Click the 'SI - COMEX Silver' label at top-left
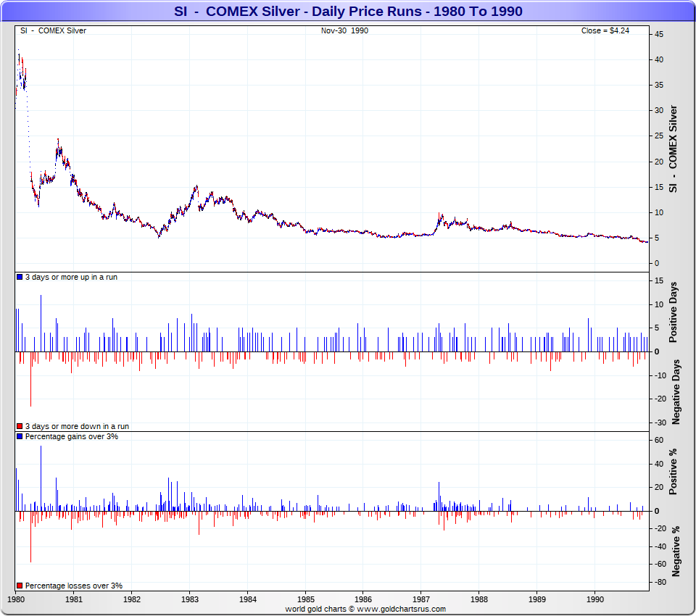 [53, 30]
